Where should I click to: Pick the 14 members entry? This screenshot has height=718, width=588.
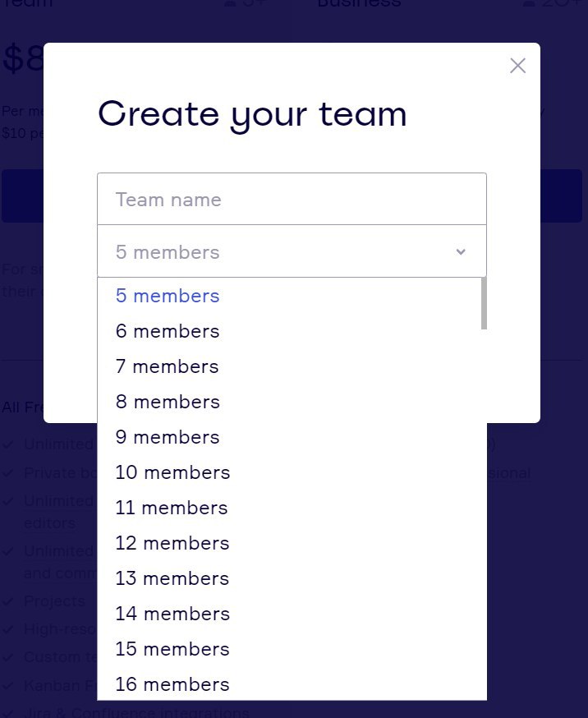pos(172,614)
